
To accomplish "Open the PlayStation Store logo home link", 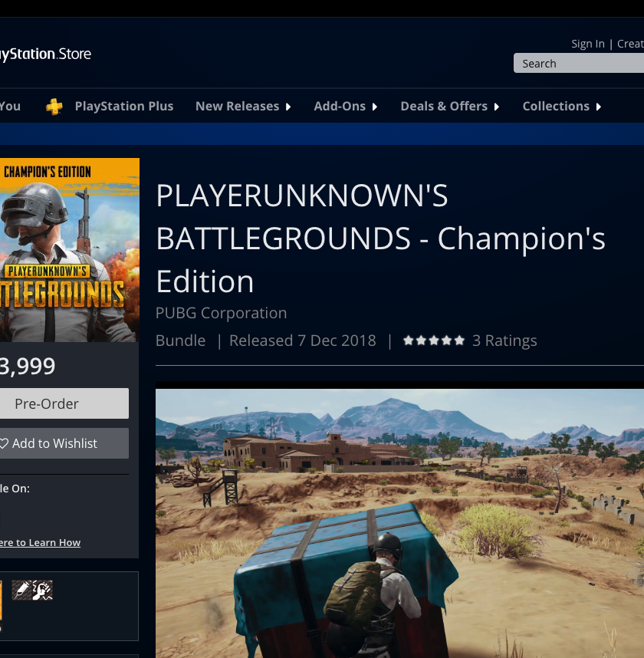I will click(x=45, y=54).
